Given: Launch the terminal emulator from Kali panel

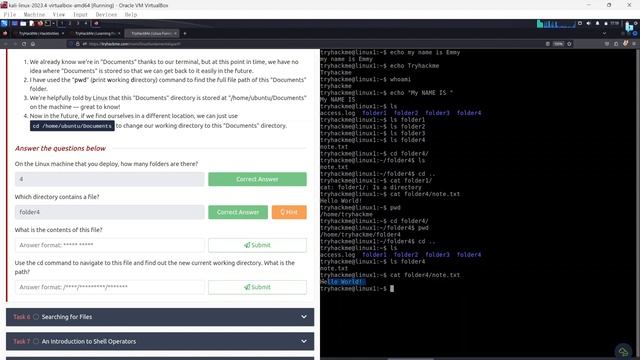Looking at the screenshot, I should click(47, 23).
